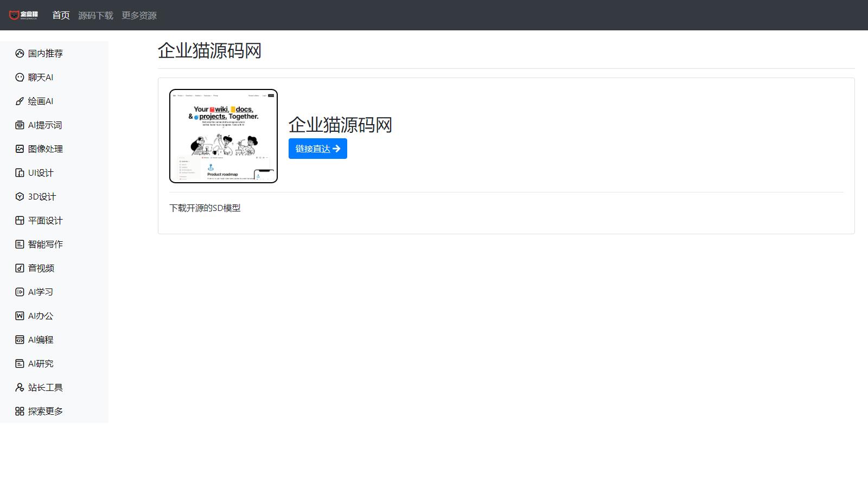Click the 站长工具 user icon
This screenshot has width=868, height=488.
tap(20, 387)
